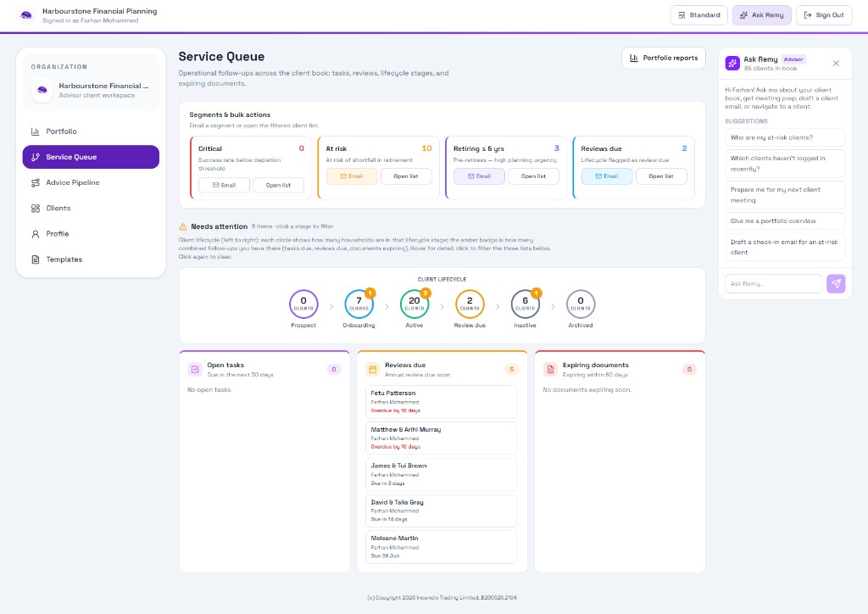Click the Needs attention warning icon

[x=183, y=226]
